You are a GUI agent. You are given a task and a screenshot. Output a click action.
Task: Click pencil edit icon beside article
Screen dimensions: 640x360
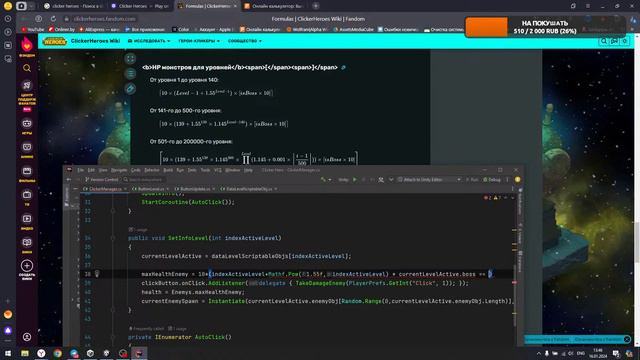(x=130, y=89)
